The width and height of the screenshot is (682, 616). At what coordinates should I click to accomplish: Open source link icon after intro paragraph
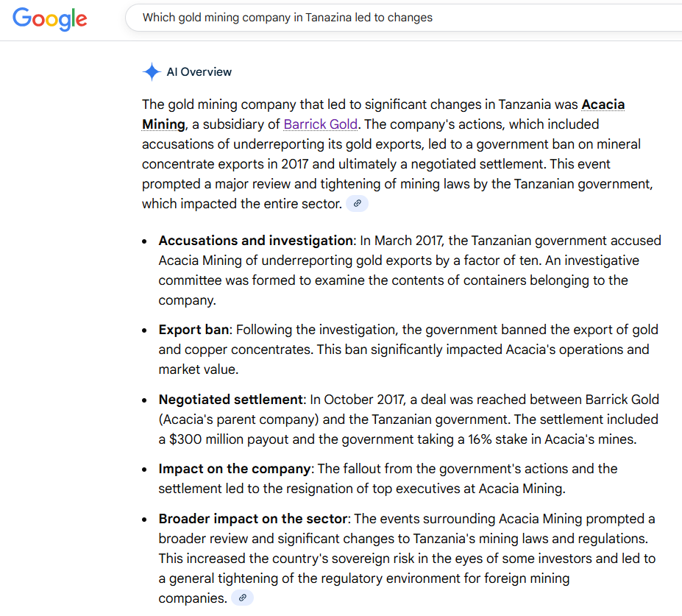pos(357,204)
